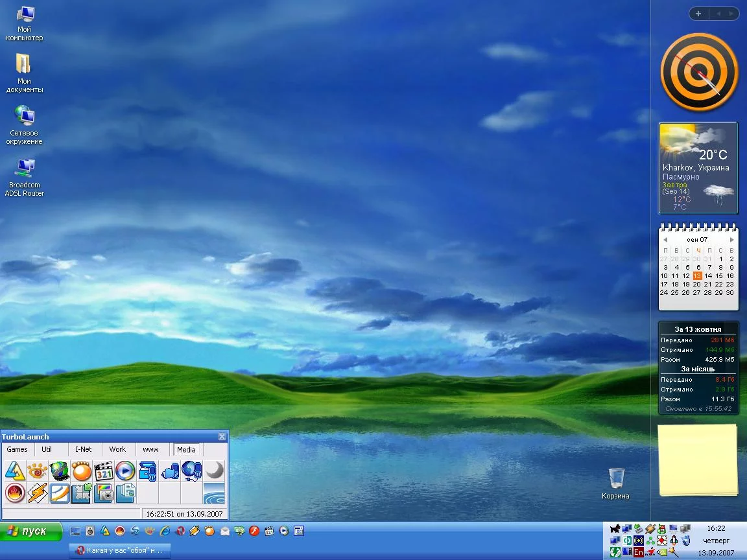Click the En language indicator in tray
The width and height of the screenshot is (747, 560).
pos(638,552)
